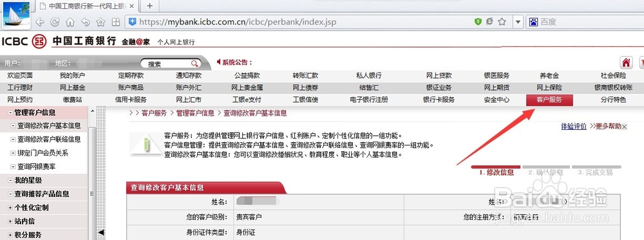Select 查询修改客户联络信息 in the sidebar

pos(49,140)
